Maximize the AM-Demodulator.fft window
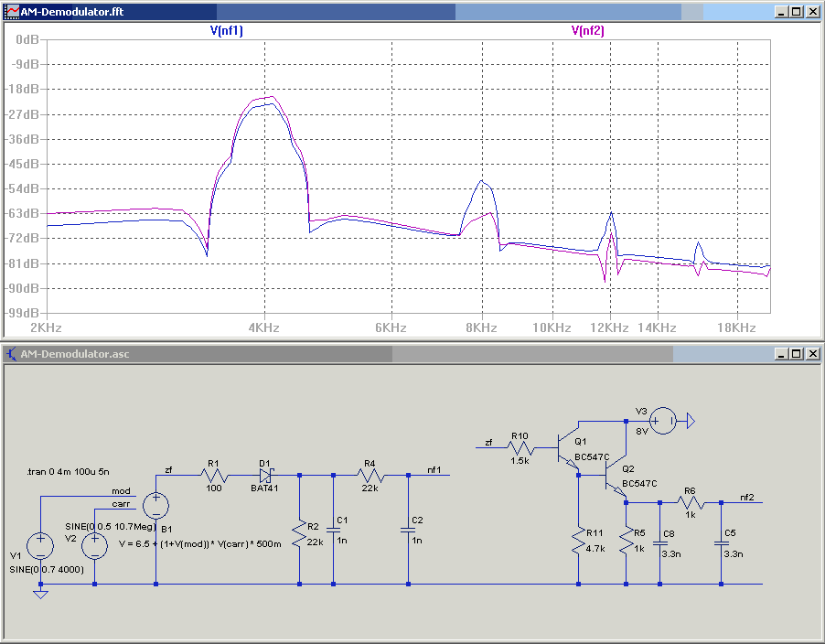 point(797,12)
